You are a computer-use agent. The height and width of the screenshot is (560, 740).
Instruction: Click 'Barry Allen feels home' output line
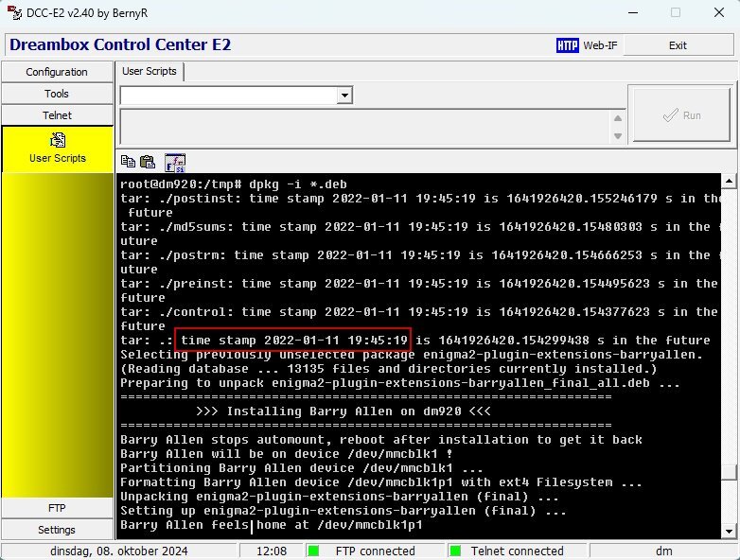pyautogui.click(x=272, y=525)
